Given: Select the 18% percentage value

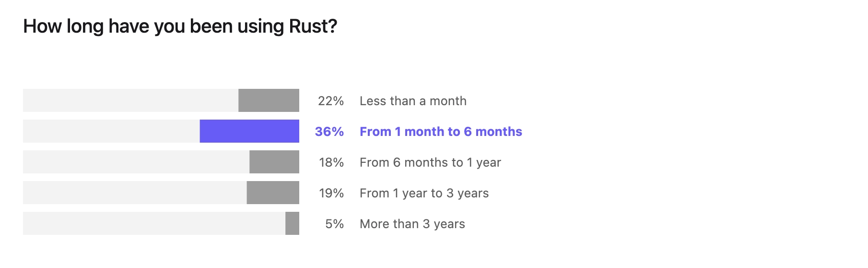Looking at the screenshot, I should tap(331, 162).
